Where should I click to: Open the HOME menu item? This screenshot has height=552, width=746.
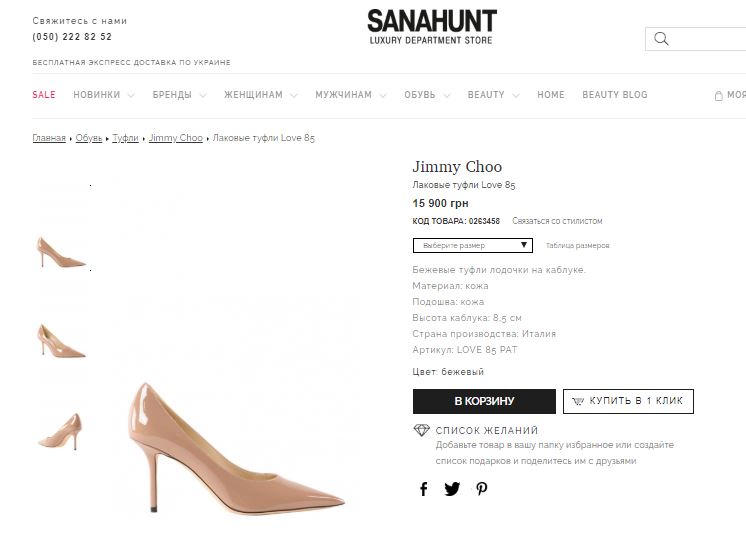click(x=551, y=95)
